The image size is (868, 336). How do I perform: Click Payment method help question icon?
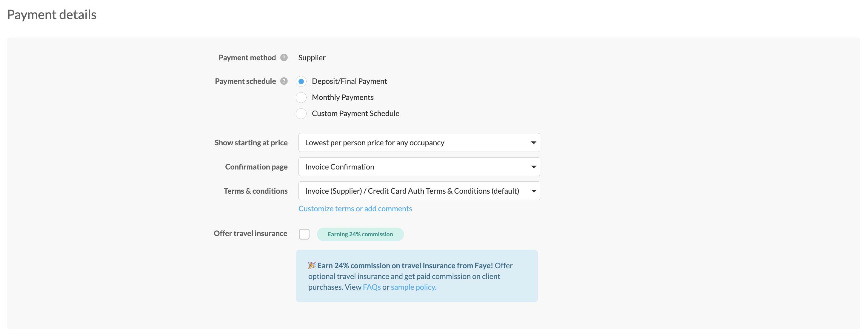pos(284,58)
